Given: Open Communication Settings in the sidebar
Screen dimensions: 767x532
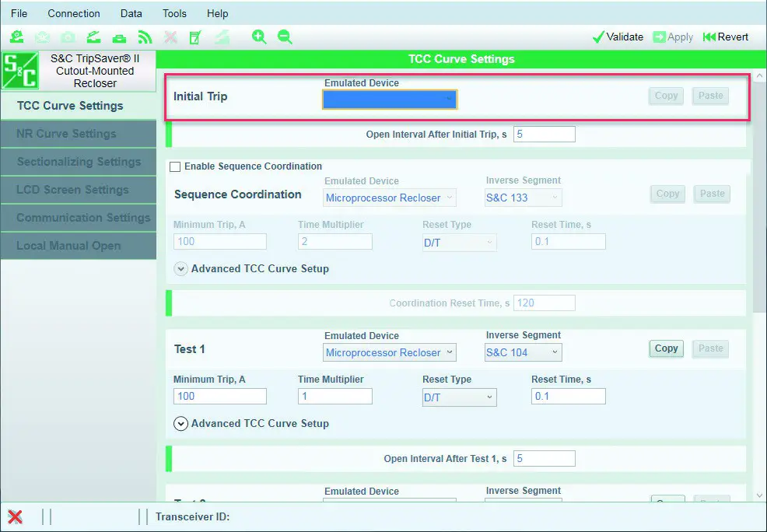Looking at the screenshot, I should coord(79,218).
